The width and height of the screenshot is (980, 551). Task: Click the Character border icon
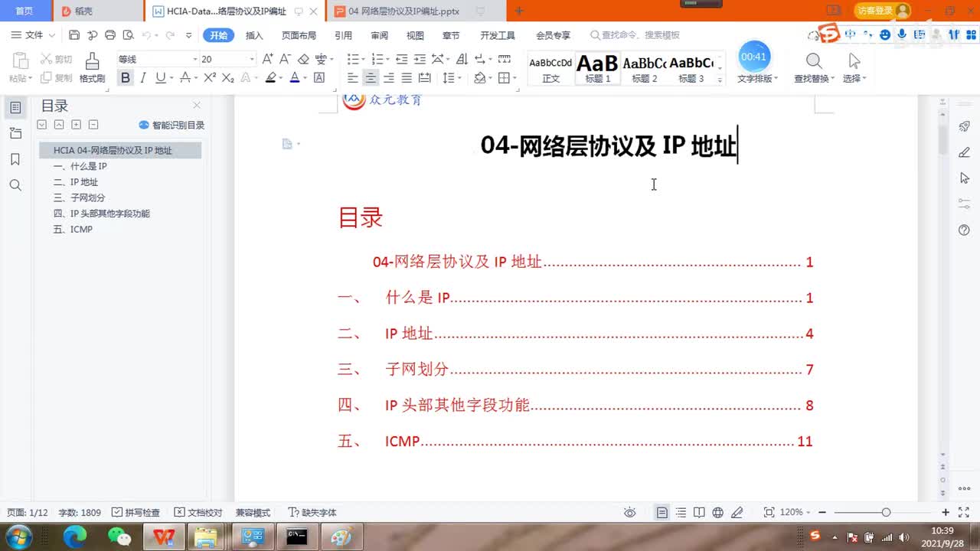(319, 78)
